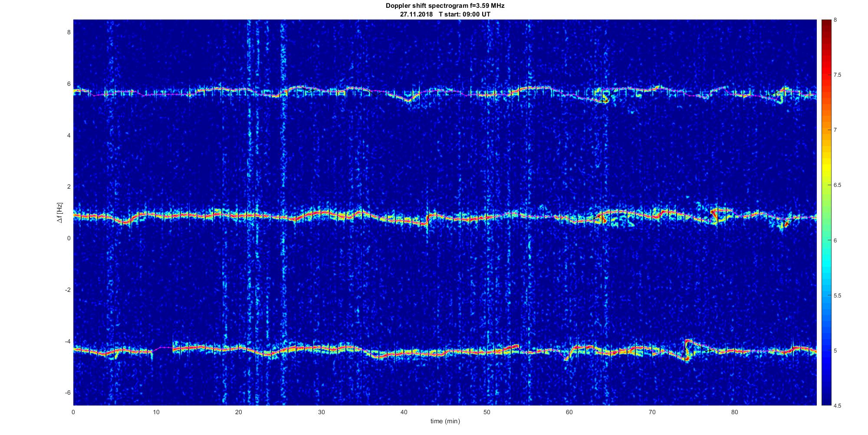Screen dimensions: 868x435
Task: Click the 10 tick on time axis
Action: pos(156,412)
